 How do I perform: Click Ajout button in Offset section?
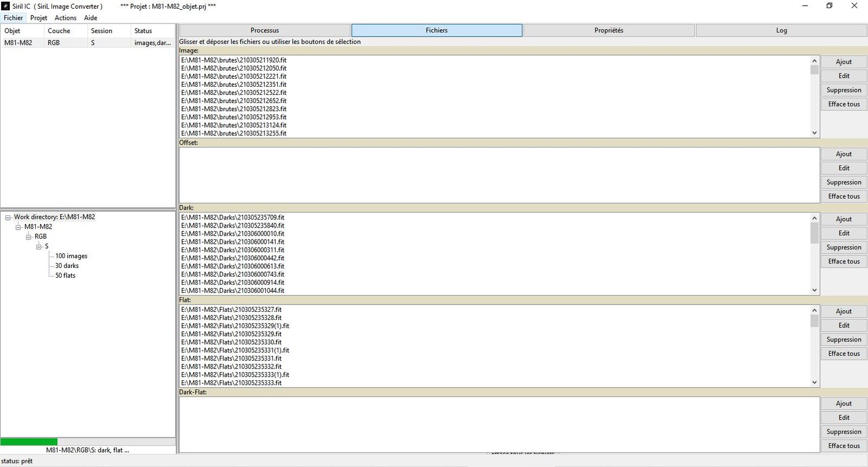pos(844,154)
